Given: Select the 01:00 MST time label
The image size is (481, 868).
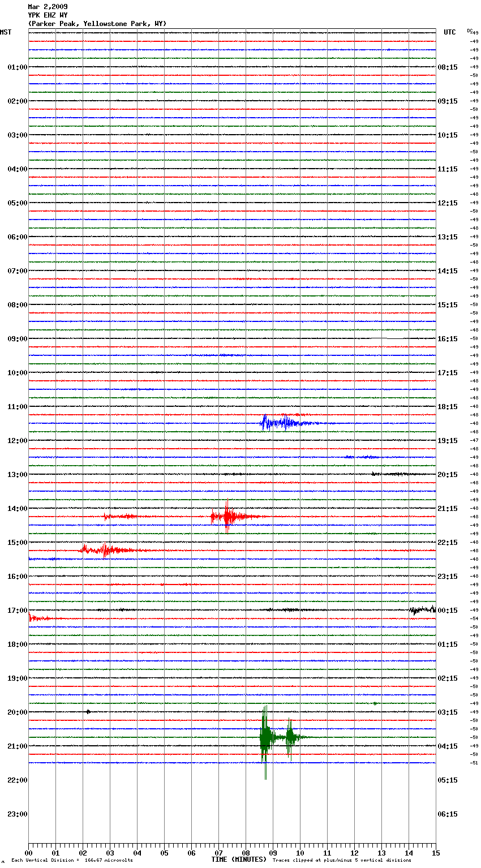Looking at the screenshot, I should (18, 67).
